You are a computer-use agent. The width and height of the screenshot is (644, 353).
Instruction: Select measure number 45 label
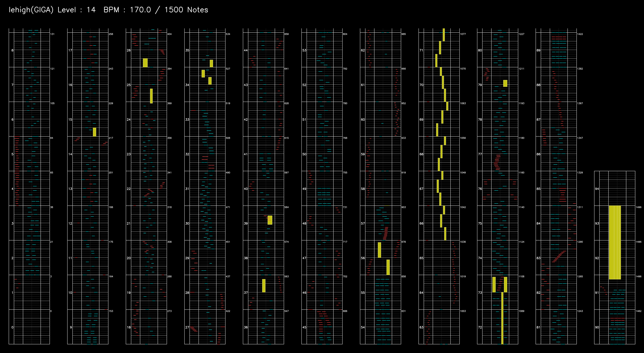[x=304, y=327]
